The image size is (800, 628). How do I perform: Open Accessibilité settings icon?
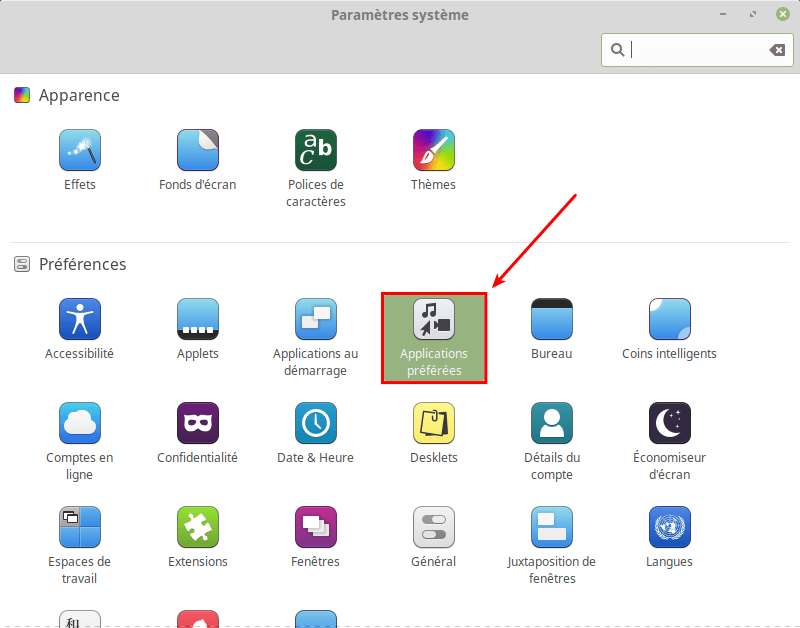(x=80, y=319)
